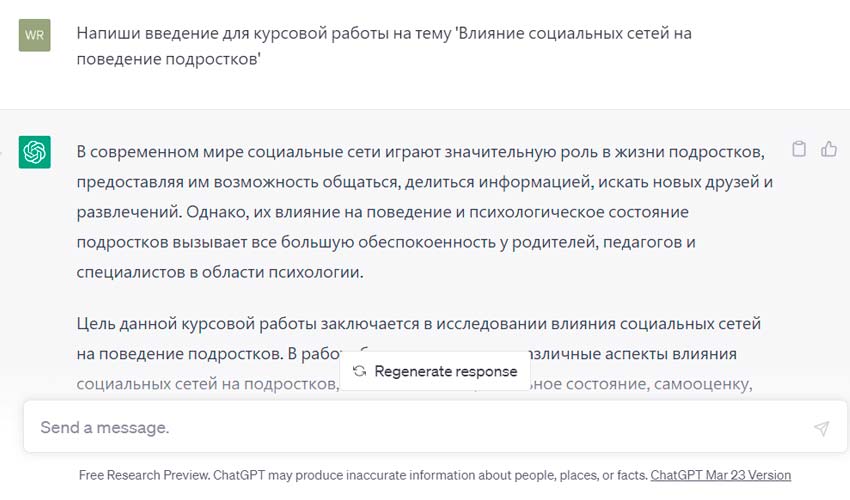Viewport: 850px width, 500px height.
Task: Click the text "специалистов в области психологии."
Action: pyautogui.click(x=220, y=272)
